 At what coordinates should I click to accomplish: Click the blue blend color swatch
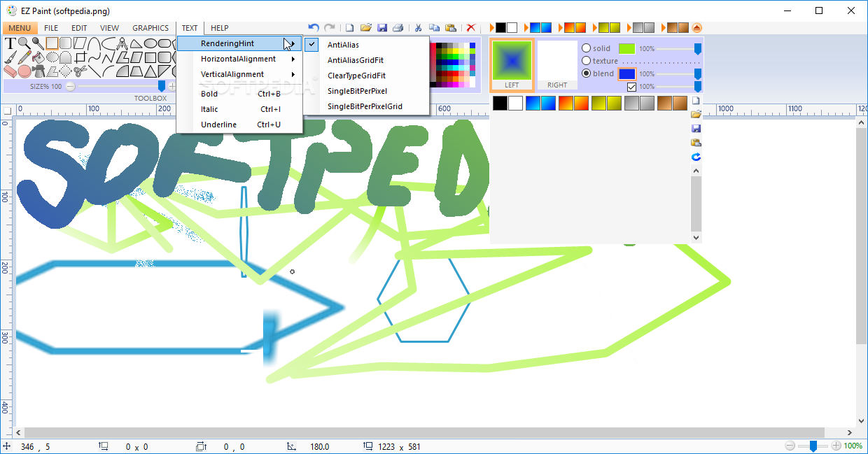(626, 73)
